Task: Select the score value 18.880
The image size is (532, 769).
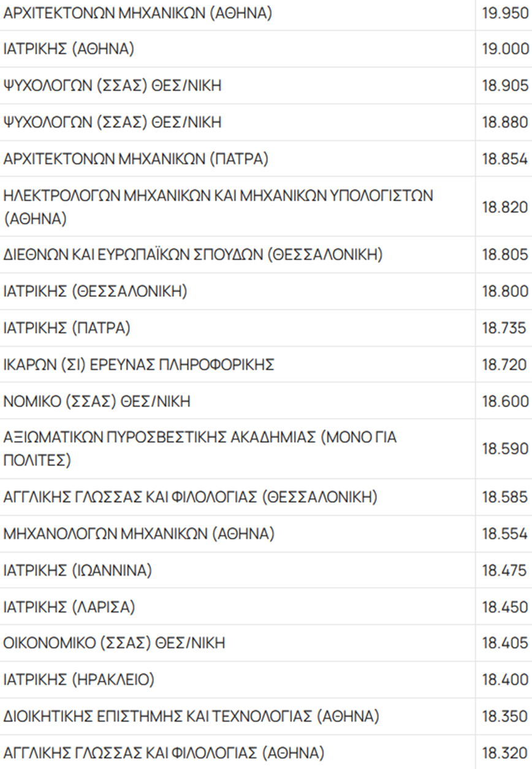Action: (504, 123)
